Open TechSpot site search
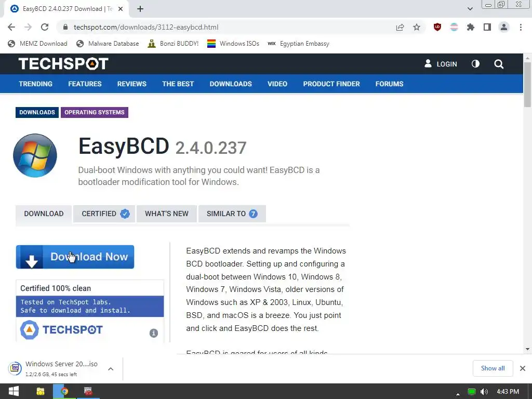 tap(499, 64)
